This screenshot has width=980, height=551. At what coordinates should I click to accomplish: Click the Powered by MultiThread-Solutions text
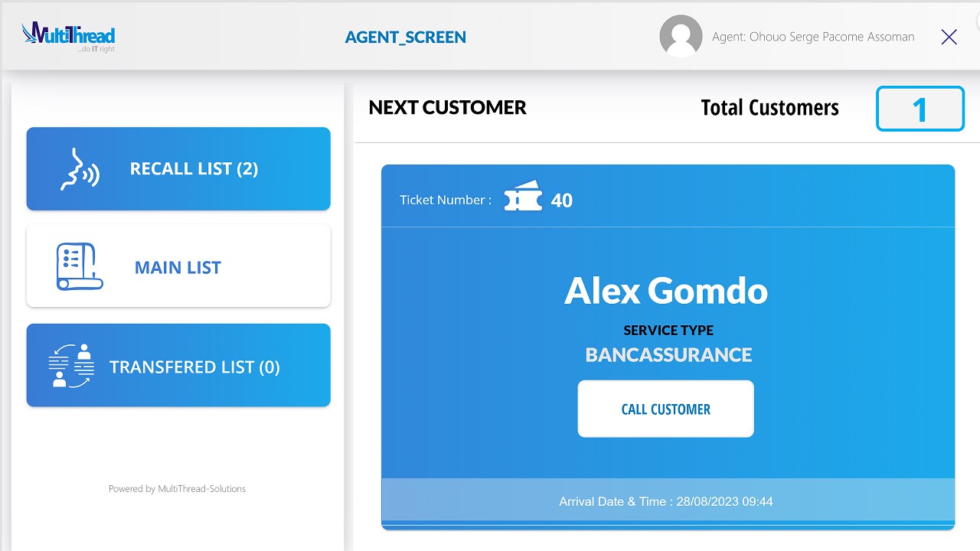(177, 488)
